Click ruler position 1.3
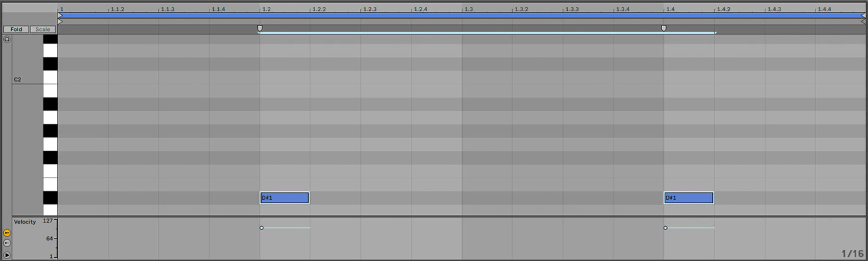The width and height of the screenshot is (868, 261). coord(469,9)
